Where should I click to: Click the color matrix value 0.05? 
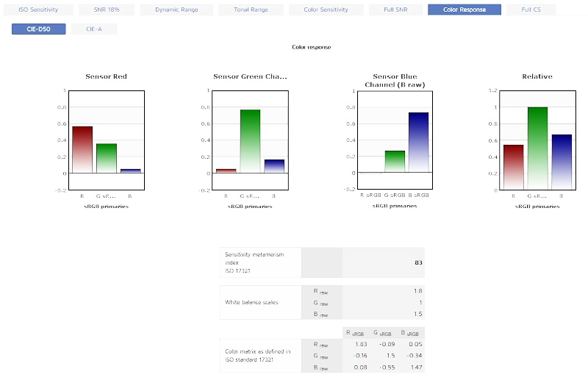[415, 345]
